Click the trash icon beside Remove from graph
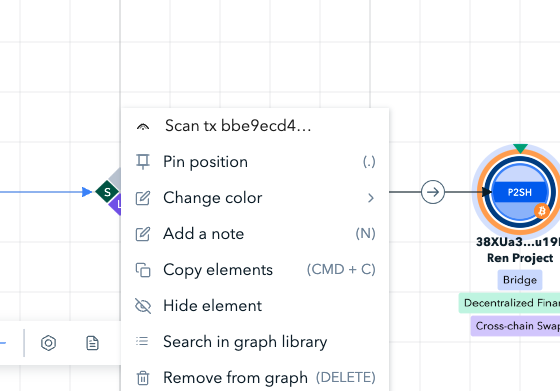The height and width of the screenshot is (391, 560). click(143, 378)
